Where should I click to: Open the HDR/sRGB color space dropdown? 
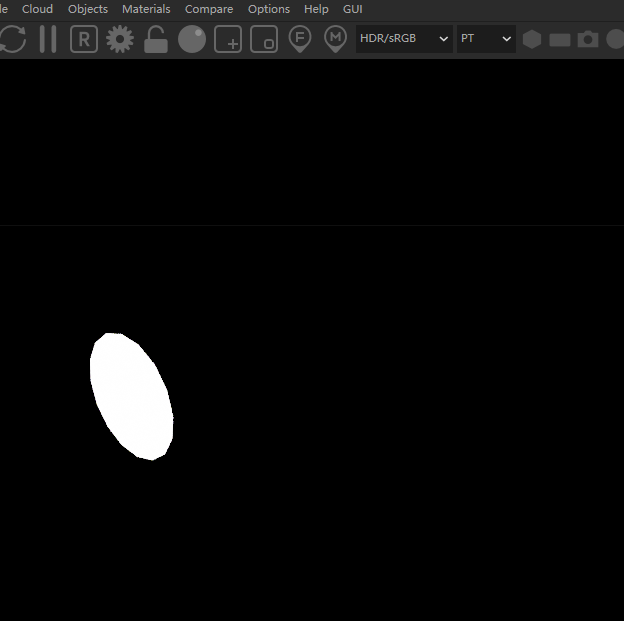click(x=404, y=39)
